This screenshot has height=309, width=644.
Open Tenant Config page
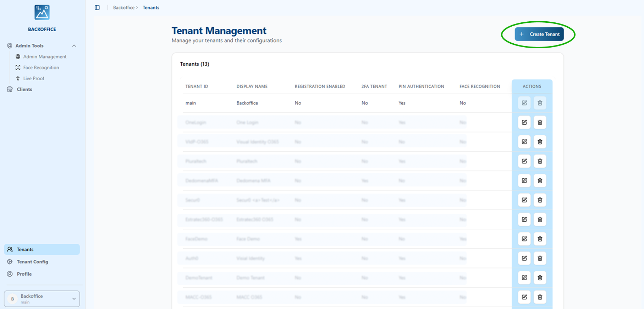32,262
